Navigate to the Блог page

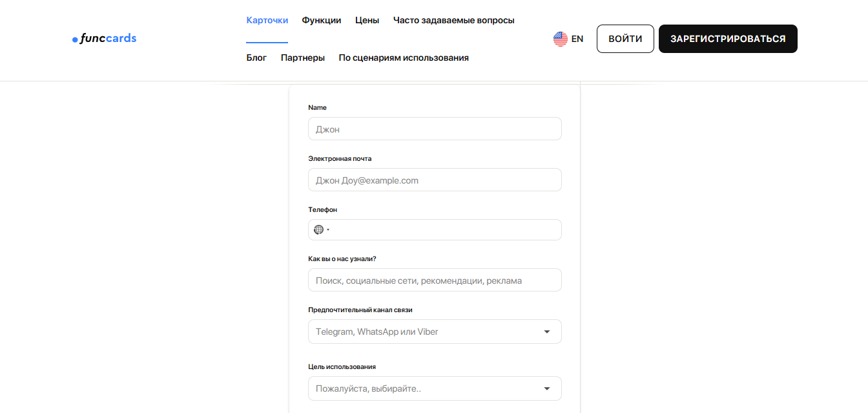pyautogui.click(x=256, y=57)
